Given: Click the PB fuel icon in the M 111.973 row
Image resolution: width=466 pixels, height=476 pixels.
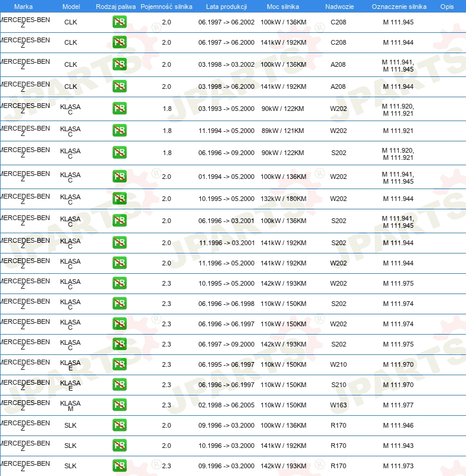Looking at the screenshot, I should coord(119,466).
